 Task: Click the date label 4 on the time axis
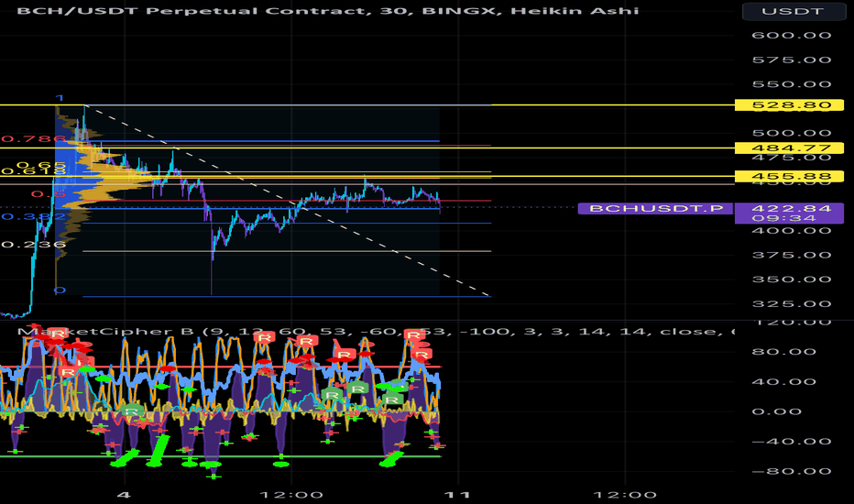(x=125, y=495)
